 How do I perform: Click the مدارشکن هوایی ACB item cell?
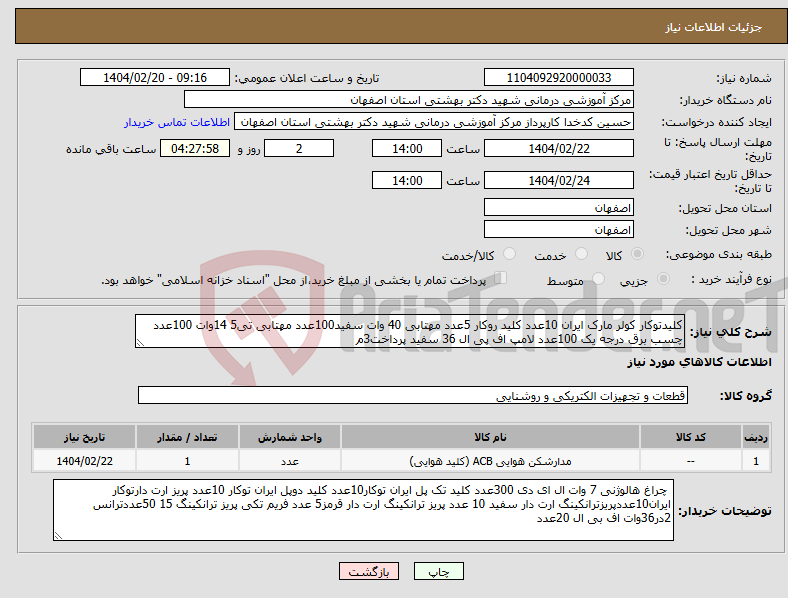click(490, 461)
